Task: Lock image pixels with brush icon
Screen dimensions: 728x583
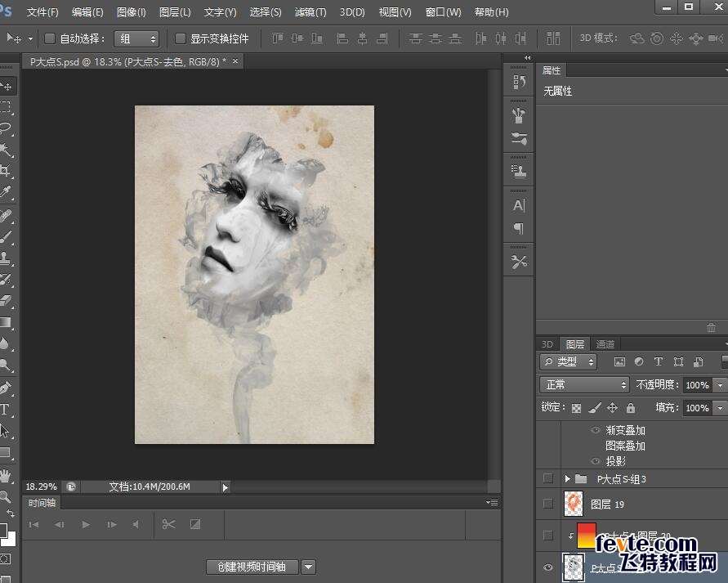Action: (x=594, y=408)
